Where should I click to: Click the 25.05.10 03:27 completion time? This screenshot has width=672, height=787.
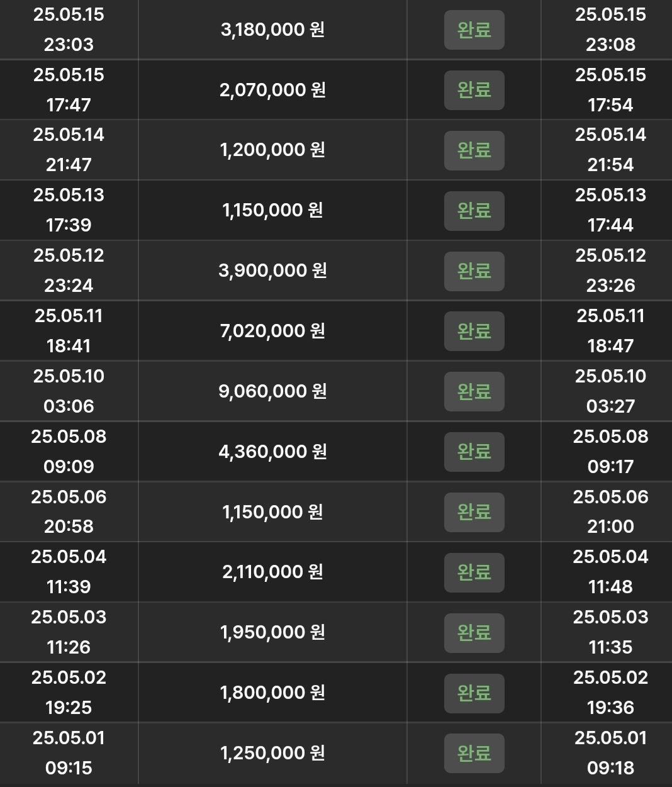click(x=610, y=391)
